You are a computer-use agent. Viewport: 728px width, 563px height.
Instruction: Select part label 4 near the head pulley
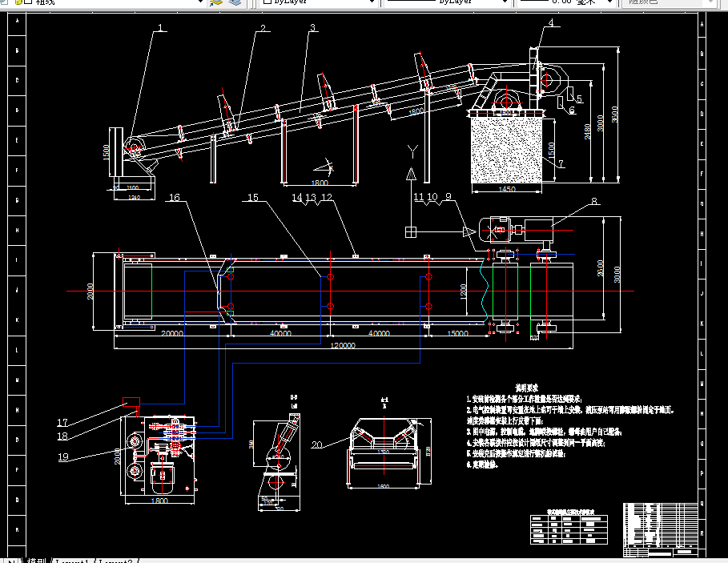point(551,22)
